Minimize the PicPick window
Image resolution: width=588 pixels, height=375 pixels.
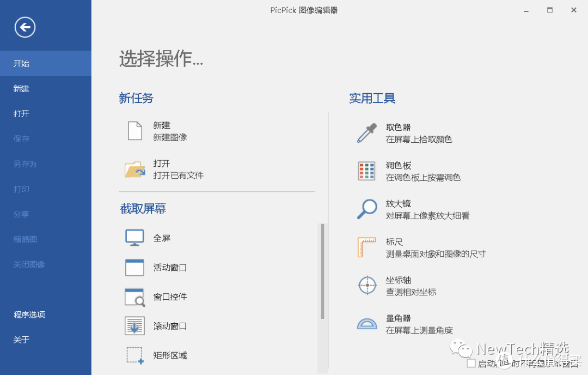[526, 10]
